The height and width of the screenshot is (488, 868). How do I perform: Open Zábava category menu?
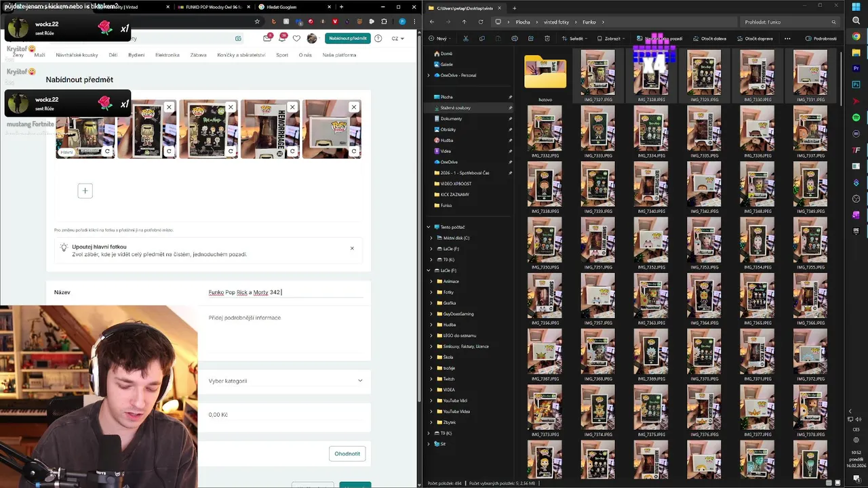(x=199, y=55)
